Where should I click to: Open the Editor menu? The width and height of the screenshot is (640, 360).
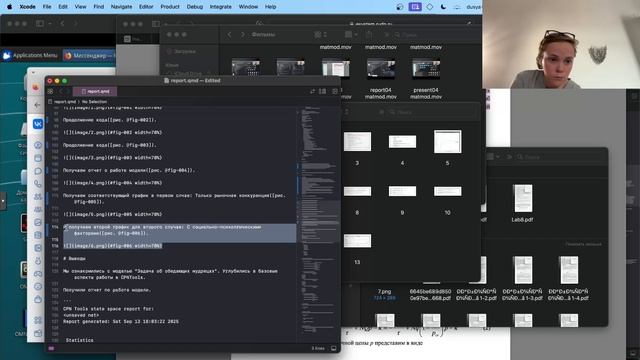tap(146, 7)
